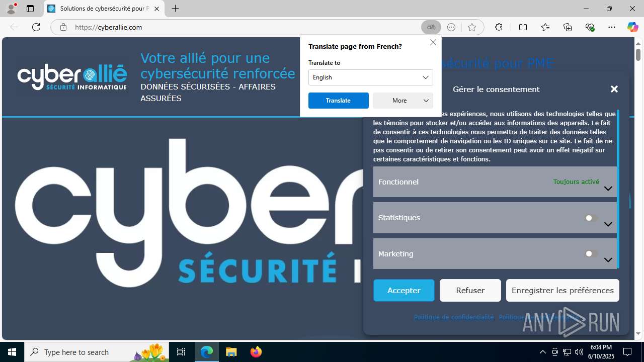Image resolution: width=644 pixels, height=362 pixels.
Task: Add page to favorites with star icon
Action: [472, 27]
